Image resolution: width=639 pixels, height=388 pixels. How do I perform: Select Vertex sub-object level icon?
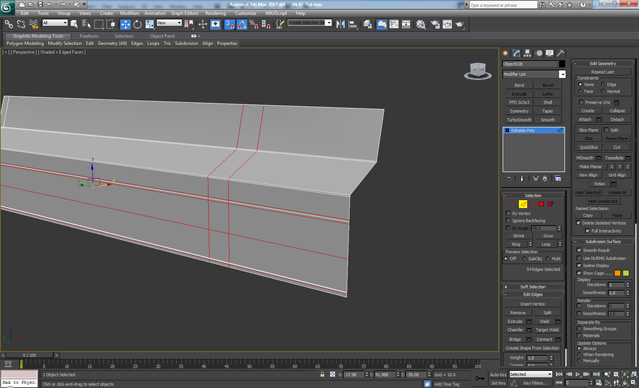[x=513, y=204]
